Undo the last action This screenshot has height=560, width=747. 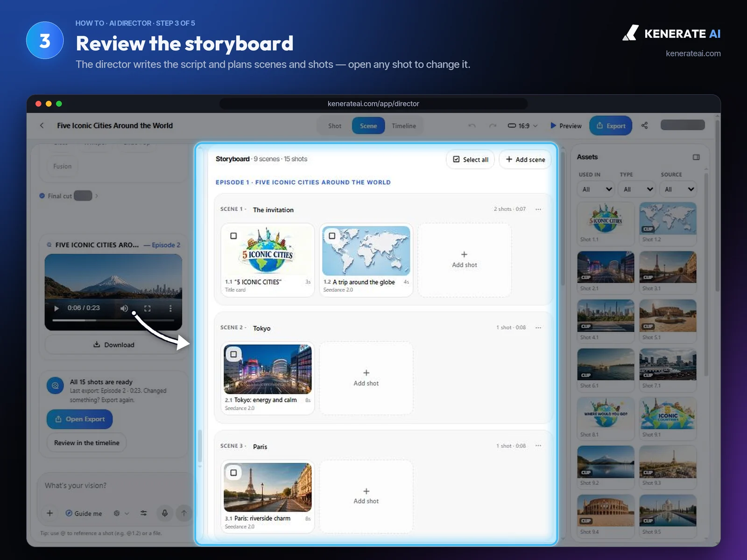[472, 126]
